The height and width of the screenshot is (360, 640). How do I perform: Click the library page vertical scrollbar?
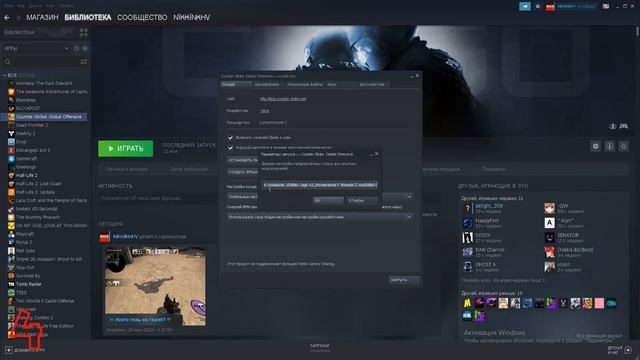tap(637, 31)
